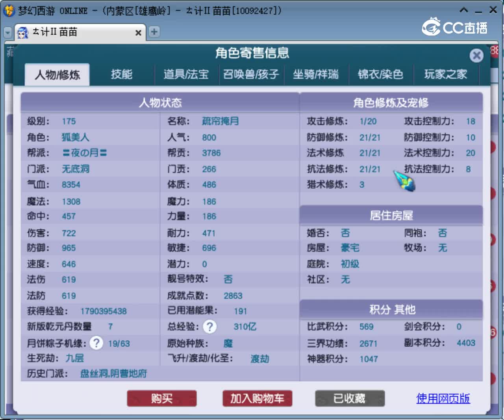
Task: Collapse the window with the up chevron
Action: click(x=464, y=10)
